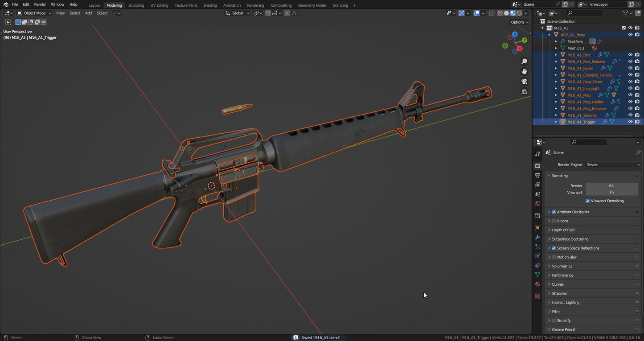Open Modifier Properties wrench tab
644x341 pixels.
[537, 237]
